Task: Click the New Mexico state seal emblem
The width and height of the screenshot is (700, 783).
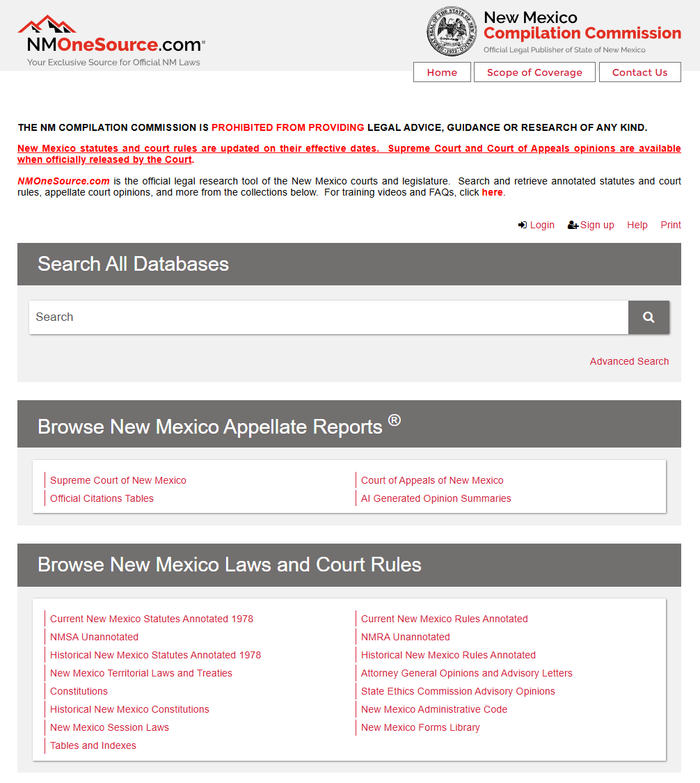Action: pyautogui.click(x=452, y=31)
